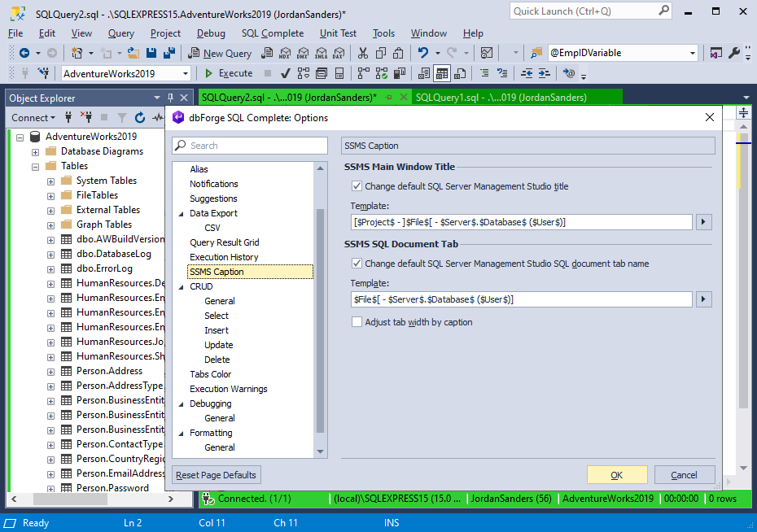The width and height of the screenshot is (757, 532).
Task: Click the Refresh icon in Object Explorer
Action: coord(140,117)
